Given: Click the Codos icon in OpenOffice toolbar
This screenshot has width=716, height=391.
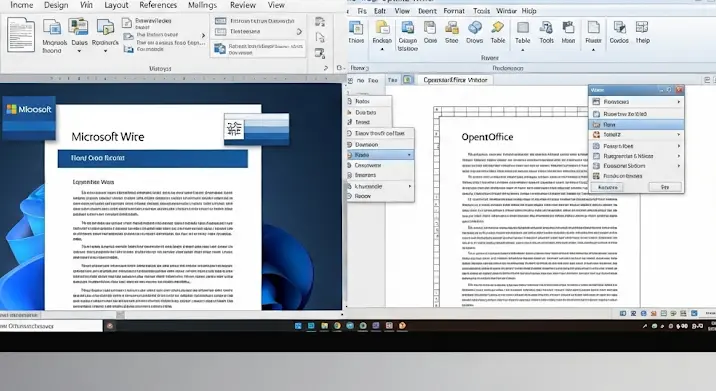Looking at the screenshot, I should [x=619, y=27].
